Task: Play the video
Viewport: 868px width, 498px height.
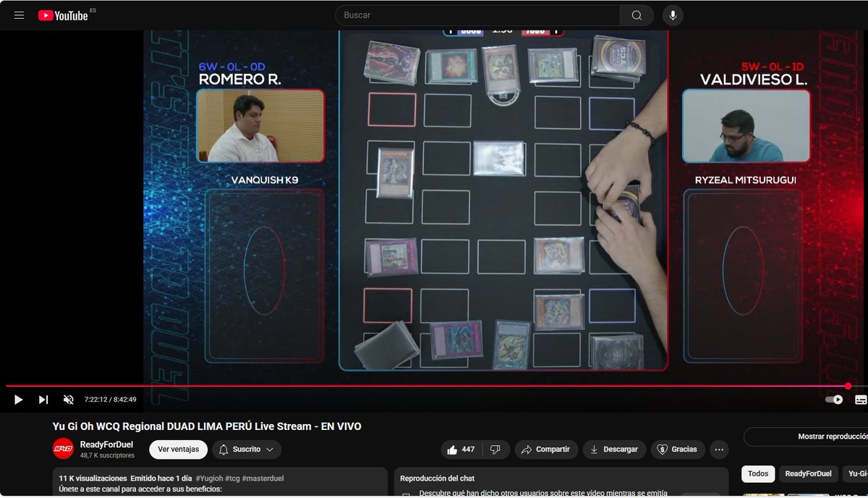Action: click(x=18, y=400)
